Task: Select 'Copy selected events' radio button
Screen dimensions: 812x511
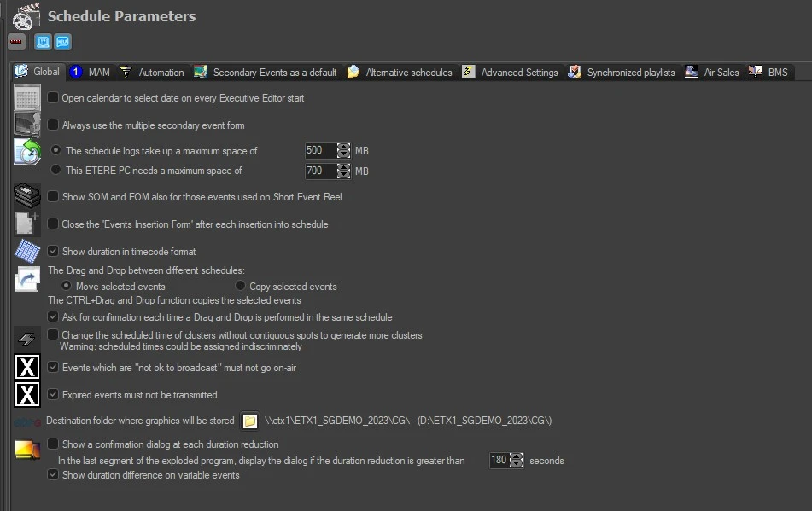Action: [x=240, y=286]
